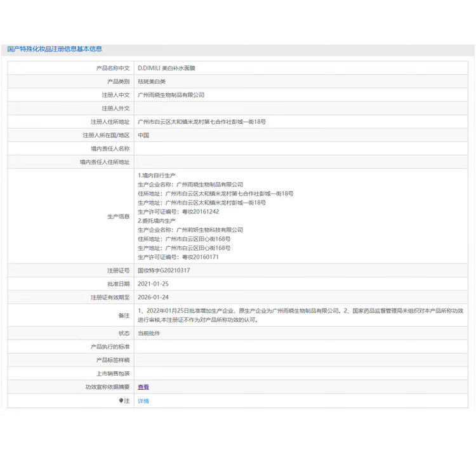
Task: Select country value 中国
Action: (143, 135)
